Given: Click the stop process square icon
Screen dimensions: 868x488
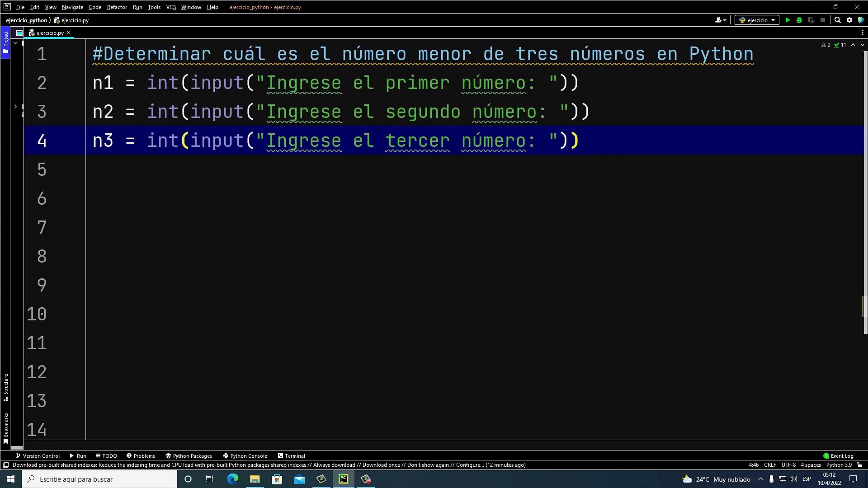Looking at the screenshot, I should (823, 20).
